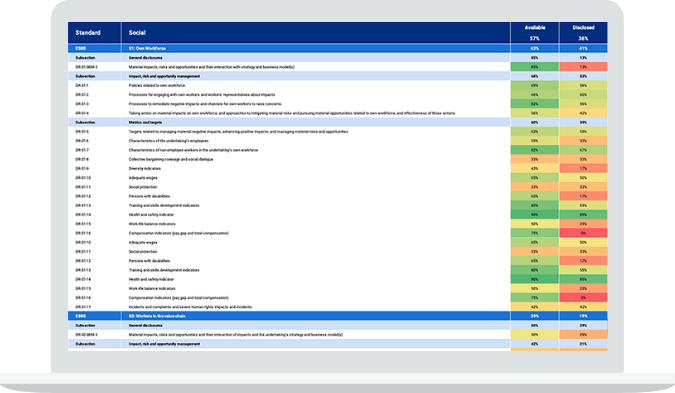Click the DR-S1 SBM-3 standard code cell
This screenshot has height=393, width=675.
(86, 67)
